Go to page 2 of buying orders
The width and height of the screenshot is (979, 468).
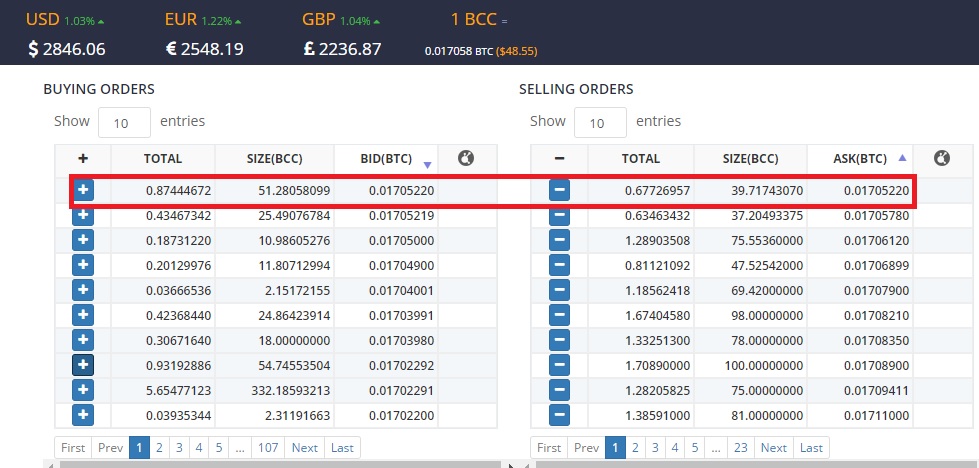click(x=159, y=448)
